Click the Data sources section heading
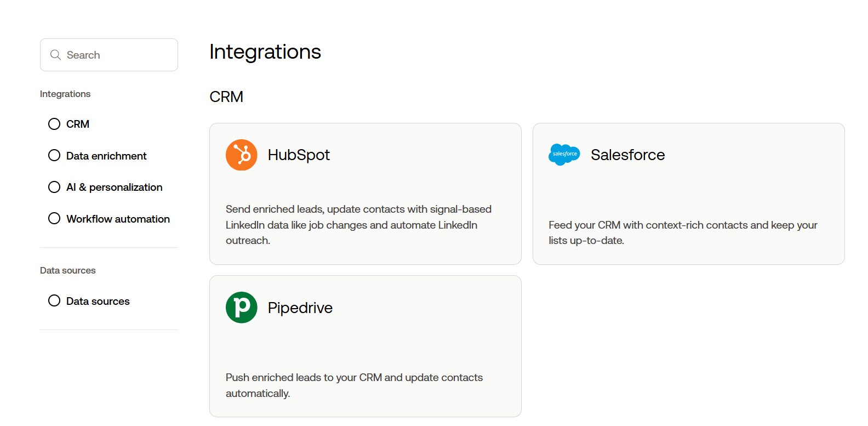 click(68, 270)
